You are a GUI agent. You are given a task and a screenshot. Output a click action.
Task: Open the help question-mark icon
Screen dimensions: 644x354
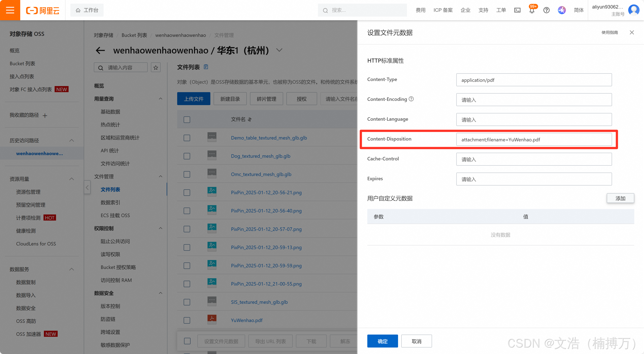pyautogui.click(x=547, y=10)
